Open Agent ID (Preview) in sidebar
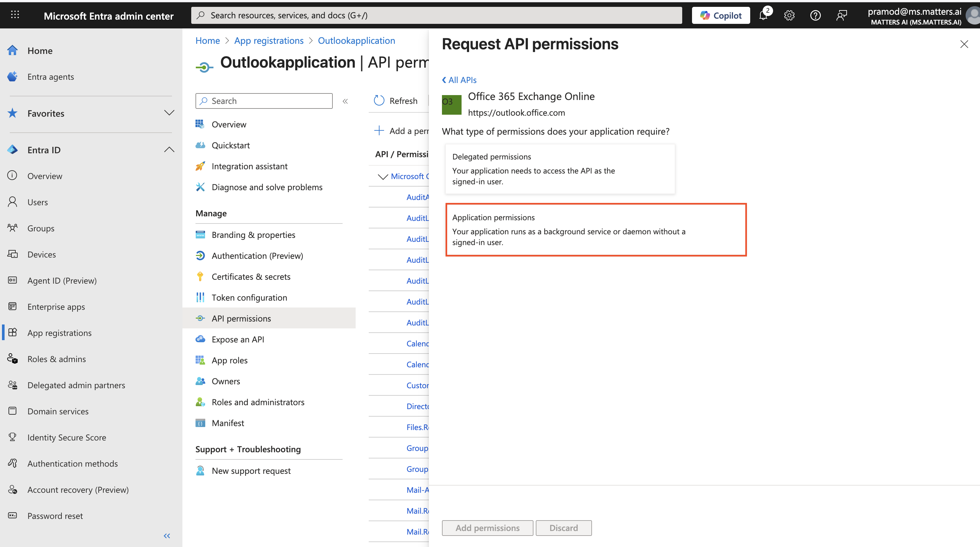980x547 pixels. tap(62, 281)
